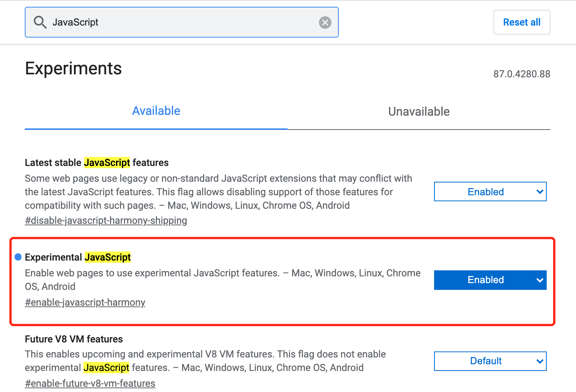Switch to the Available tab
This screenshot has width=576, height=392.
[x=156, y=111]
